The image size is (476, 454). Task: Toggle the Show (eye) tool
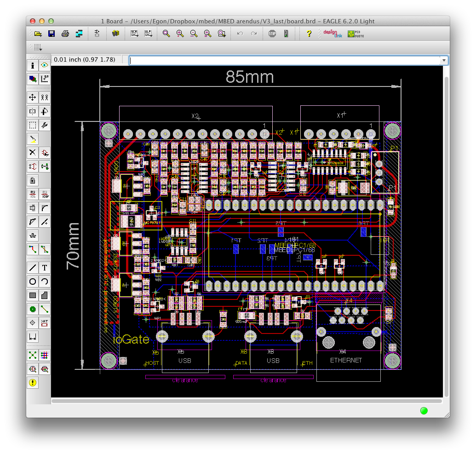point(45,65)
